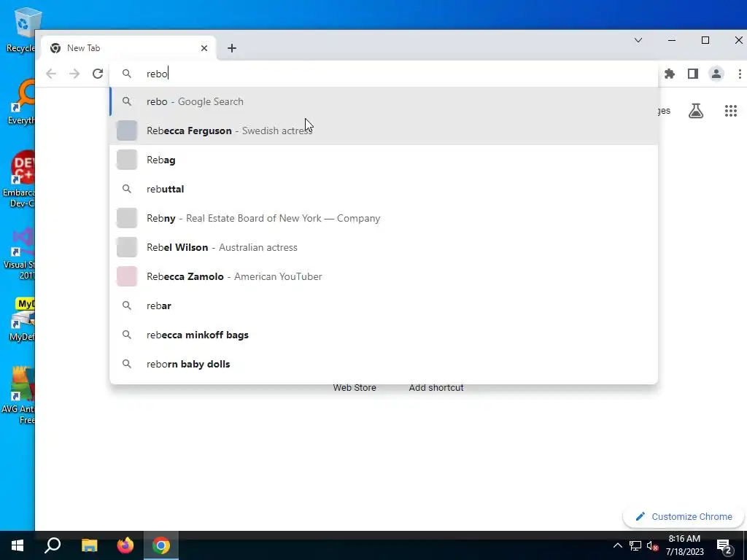Open the notification center icon
The height and width of the screenshot is (560, 747).
[724, 546]
